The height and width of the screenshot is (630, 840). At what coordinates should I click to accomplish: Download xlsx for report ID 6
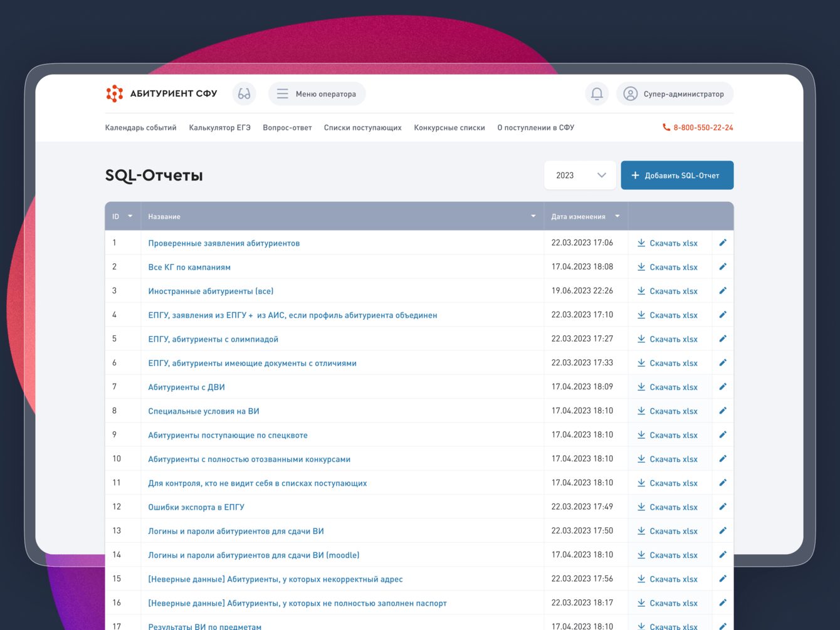click(668, 363)
